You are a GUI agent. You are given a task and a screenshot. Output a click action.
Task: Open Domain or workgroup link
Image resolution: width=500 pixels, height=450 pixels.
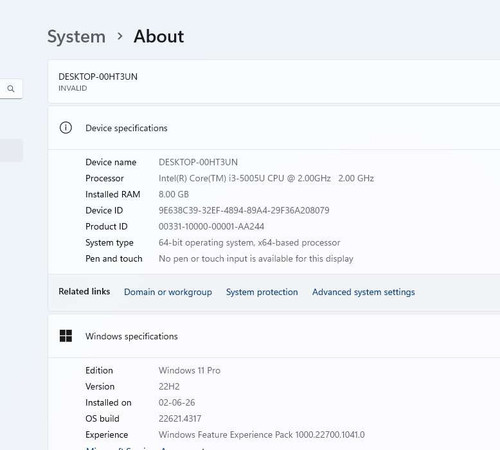168,292
